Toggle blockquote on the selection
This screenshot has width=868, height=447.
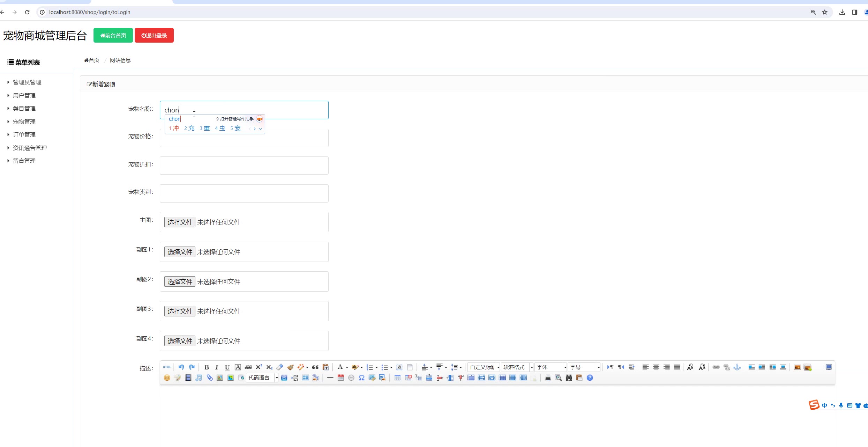315,367
